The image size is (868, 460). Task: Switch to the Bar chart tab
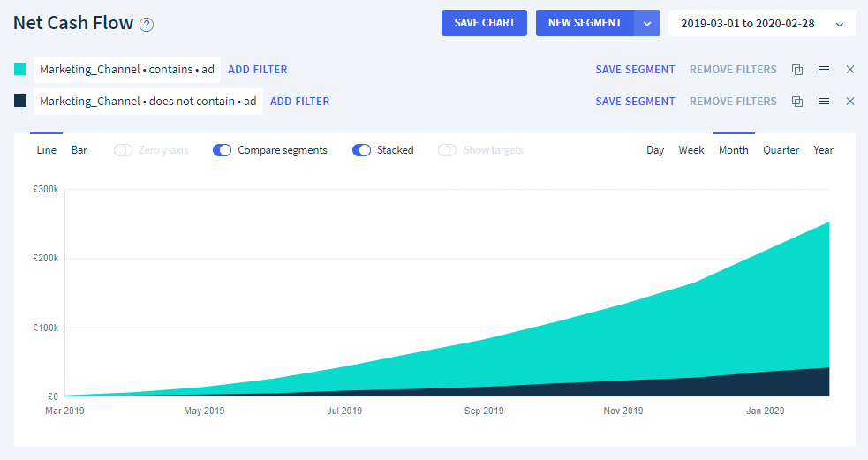[79, 150]
